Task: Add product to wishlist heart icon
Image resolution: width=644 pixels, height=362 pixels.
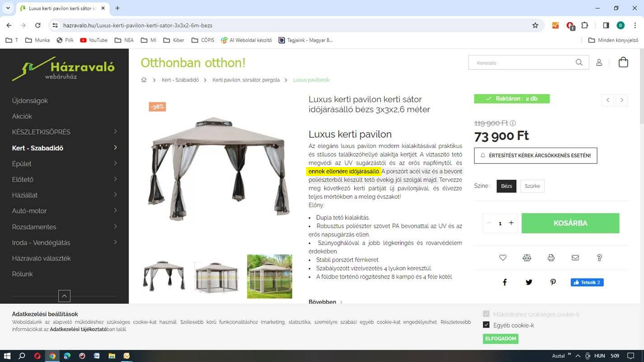Action: tap(503, 258)
